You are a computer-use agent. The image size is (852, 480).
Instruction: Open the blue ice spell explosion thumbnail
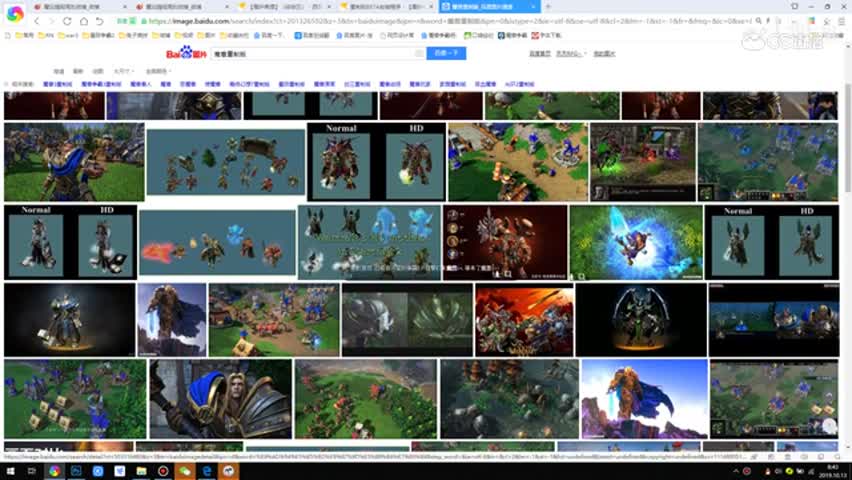coord(636,242)
